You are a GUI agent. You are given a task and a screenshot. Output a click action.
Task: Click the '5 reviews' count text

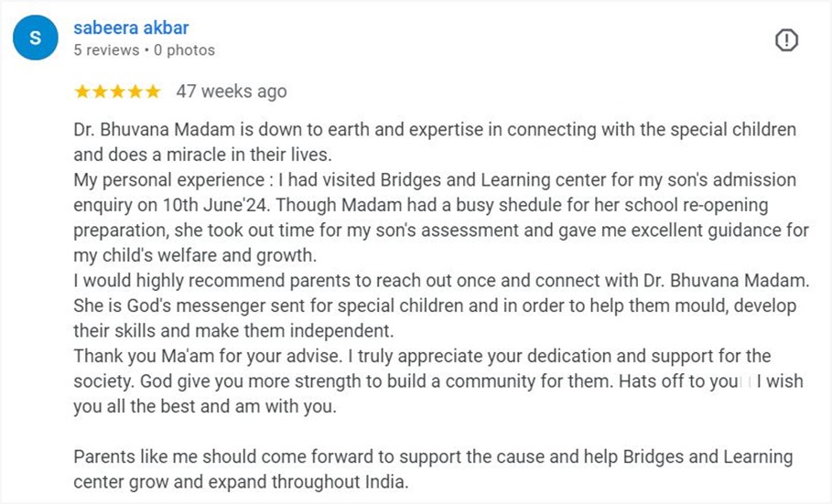pyautogui.click(x=106, y=50)
